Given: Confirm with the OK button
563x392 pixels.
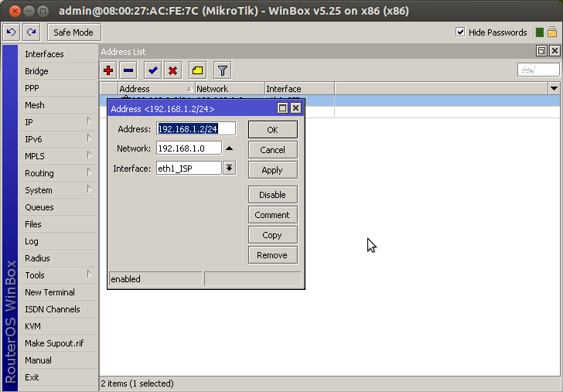Looking at the screenshot, I should click(273, 130).
